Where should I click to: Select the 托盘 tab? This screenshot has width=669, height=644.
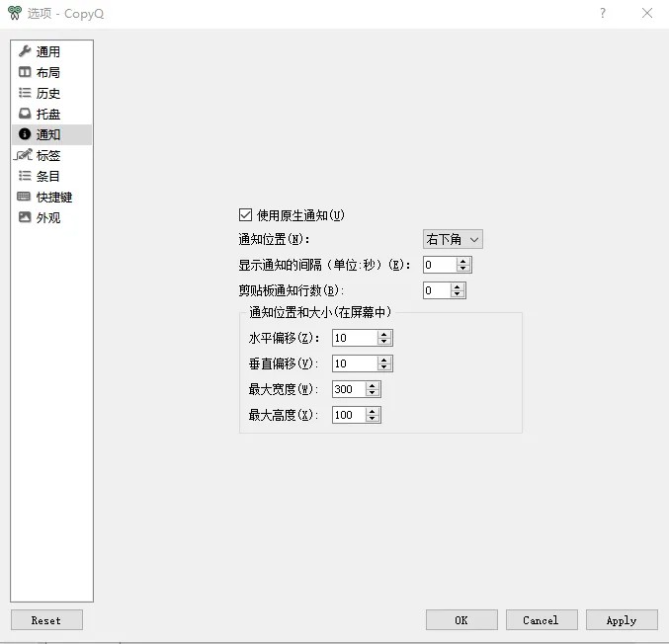pos(52,114)
